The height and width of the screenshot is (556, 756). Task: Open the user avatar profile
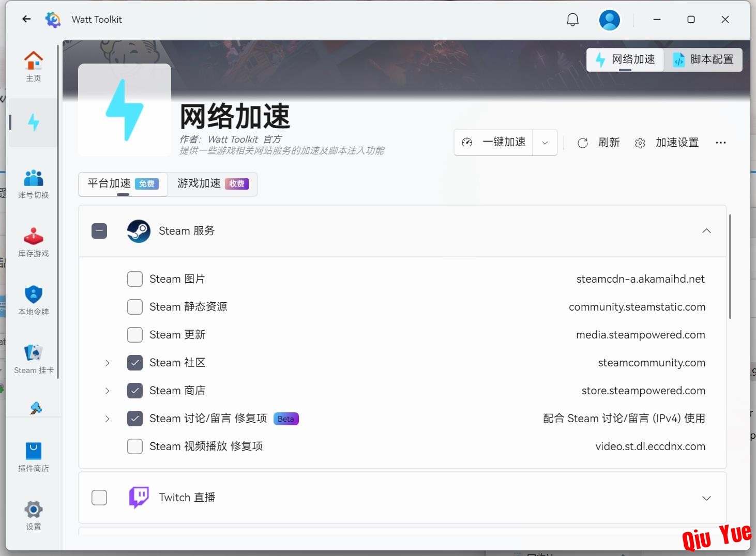point(610,20)
